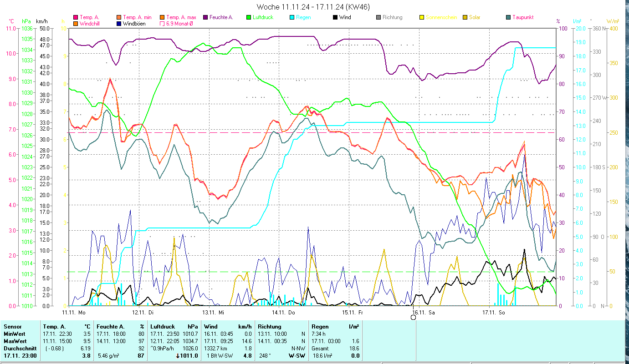Click the '11.11. Mo' date axis label
Screen dimensions: 629x364
[74, 313]
